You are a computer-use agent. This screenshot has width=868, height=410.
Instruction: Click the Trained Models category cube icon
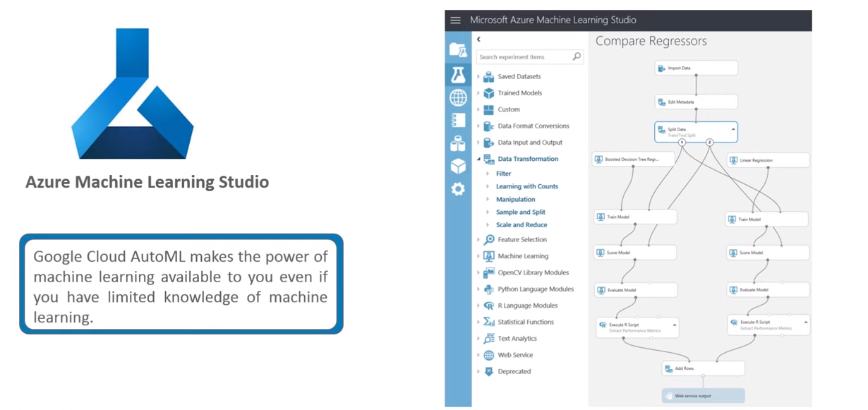[488, 93]
